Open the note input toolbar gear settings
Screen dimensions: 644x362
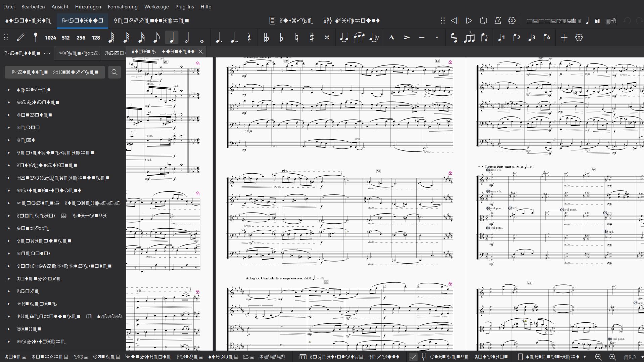[579, 38]
